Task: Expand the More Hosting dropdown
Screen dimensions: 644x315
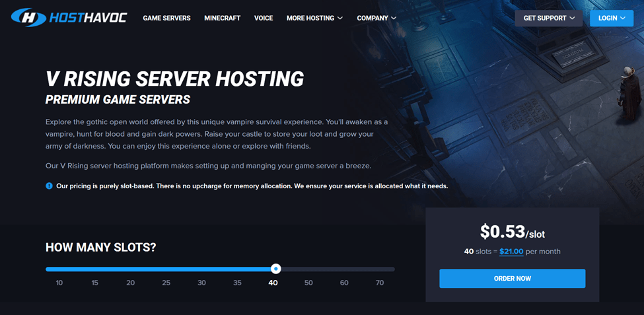Action: (x=314, y=18)
